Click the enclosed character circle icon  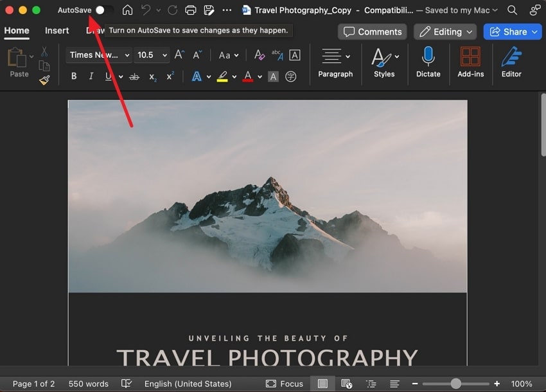tap(291, 76)
